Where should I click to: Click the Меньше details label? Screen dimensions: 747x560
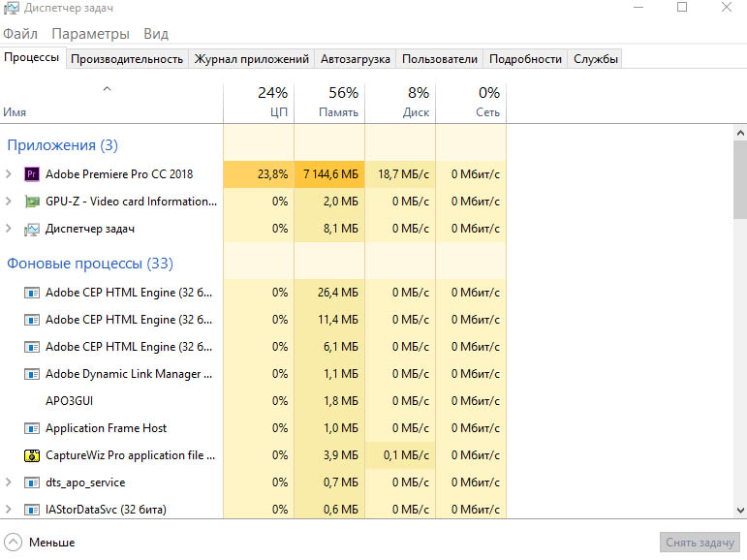tap(52, 543)
